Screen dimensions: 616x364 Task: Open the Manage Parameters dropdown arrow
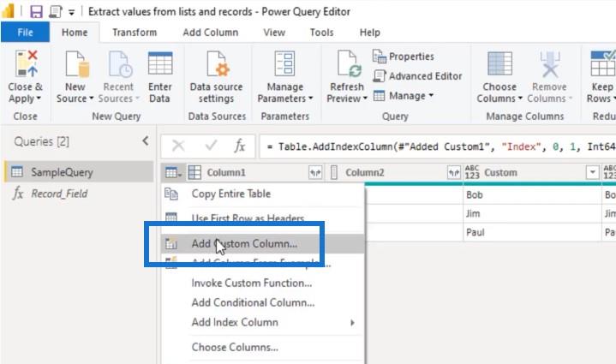[x=311, y=98]
